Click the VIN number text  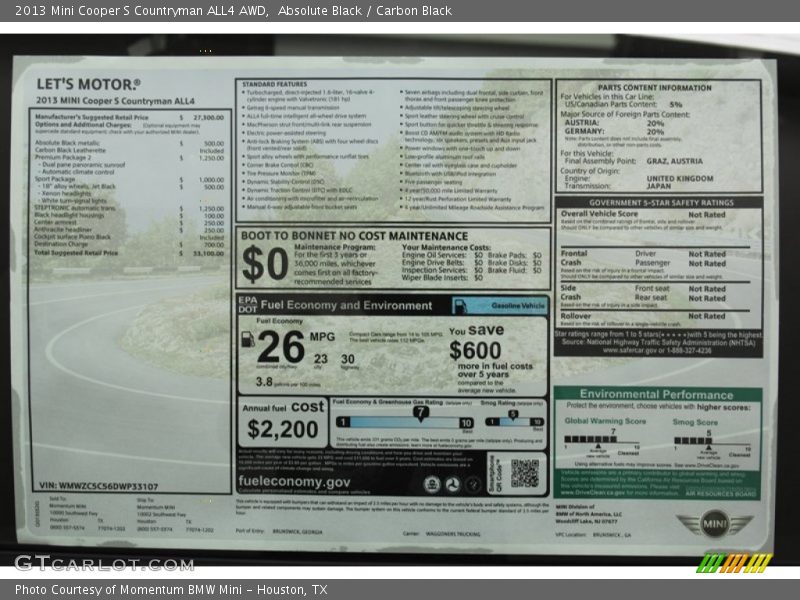tap(98, 486)
